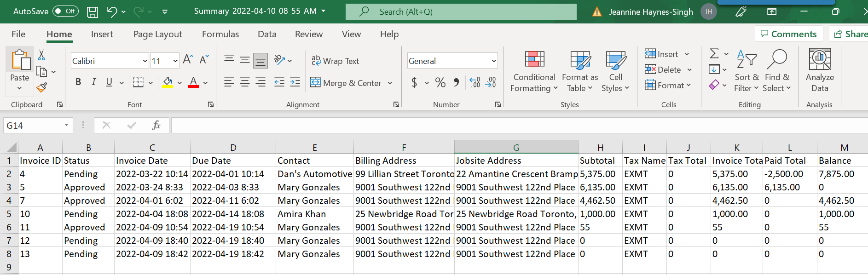868x275 pixels.
Task: Click the Format Painter brush icon
Action: 42,87
